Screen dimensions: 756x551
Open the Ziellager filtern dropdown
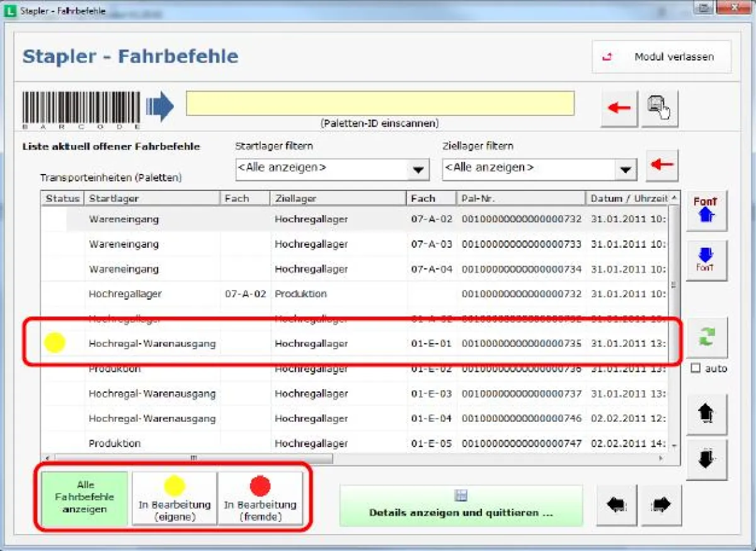(x=624, y=168)
